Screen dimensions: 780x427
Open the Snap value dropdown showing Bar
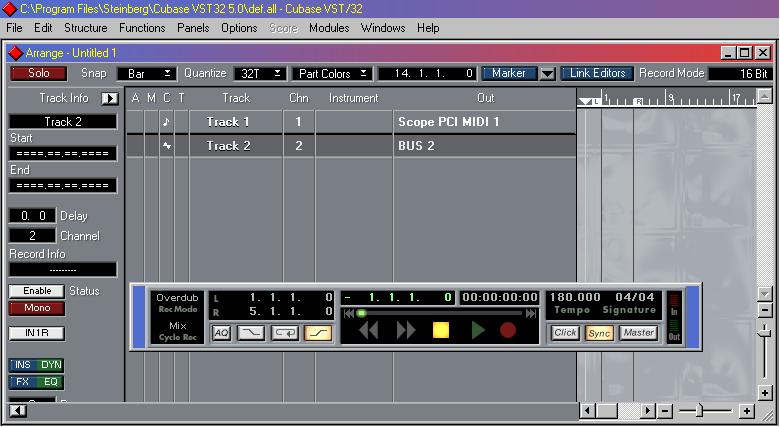pos(147,74)
